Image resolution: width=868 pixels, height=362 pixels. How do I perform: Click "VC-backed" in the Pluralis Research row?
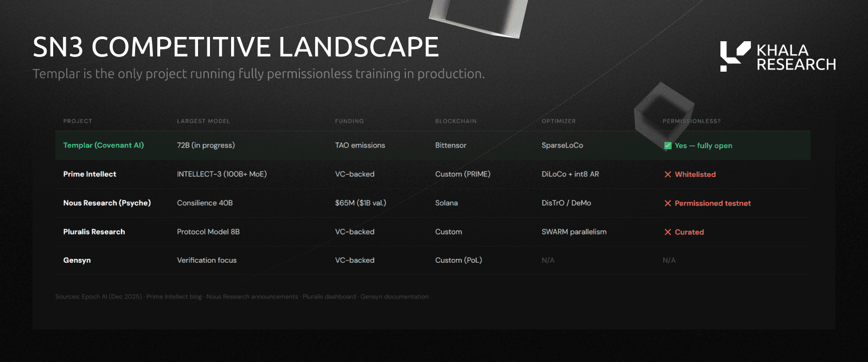(355, 231)
